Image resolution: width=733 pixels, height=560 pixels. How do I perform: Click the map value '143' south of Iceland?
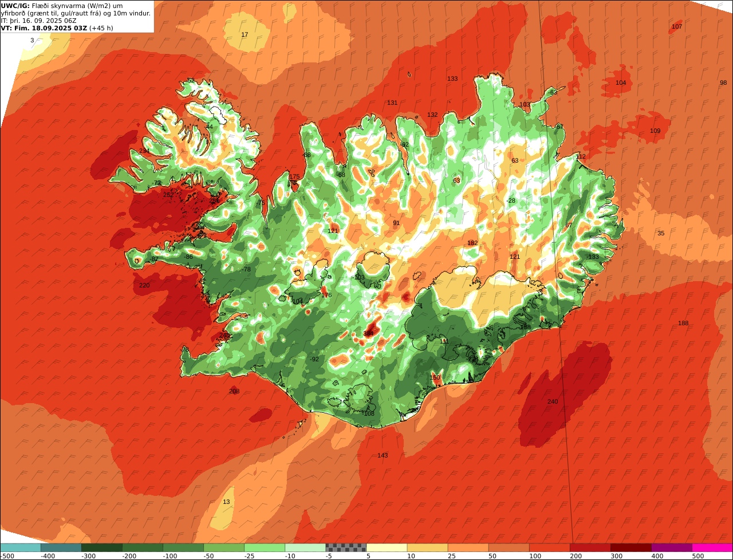tap(383, 455)
